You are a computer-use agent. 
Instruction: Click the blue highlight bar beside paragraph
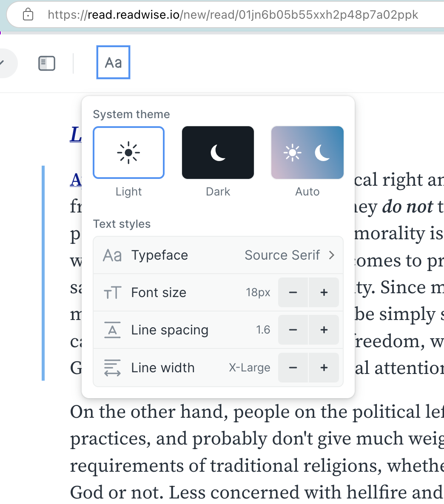tap(43, 273)
